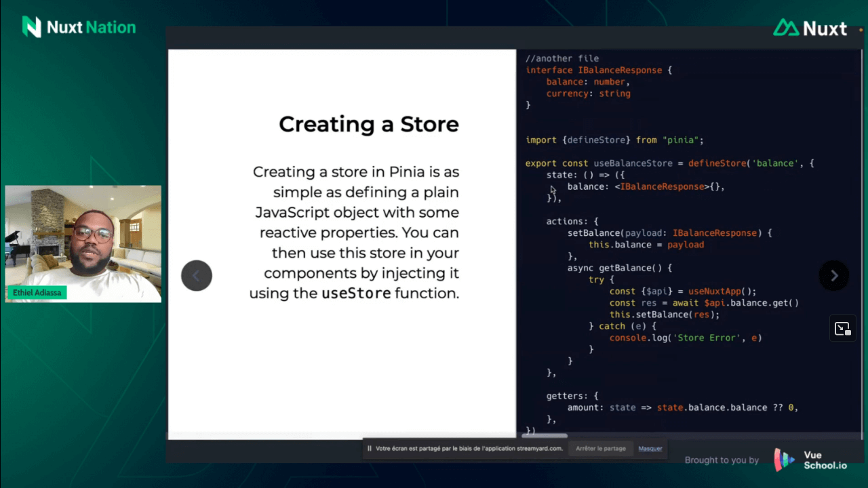Go to the previous slide with left arrow
The height and width of the screenshot is (488, 868).
pos(197,276)
